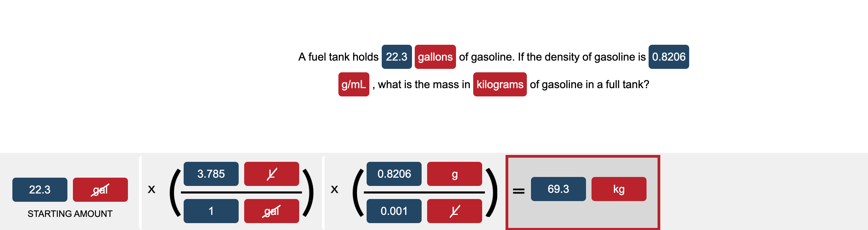Image resolution: width=868 pixels, height=230 pixels.
Task: Click the "0.001" denominator value tile
Action: coord(394,211)
